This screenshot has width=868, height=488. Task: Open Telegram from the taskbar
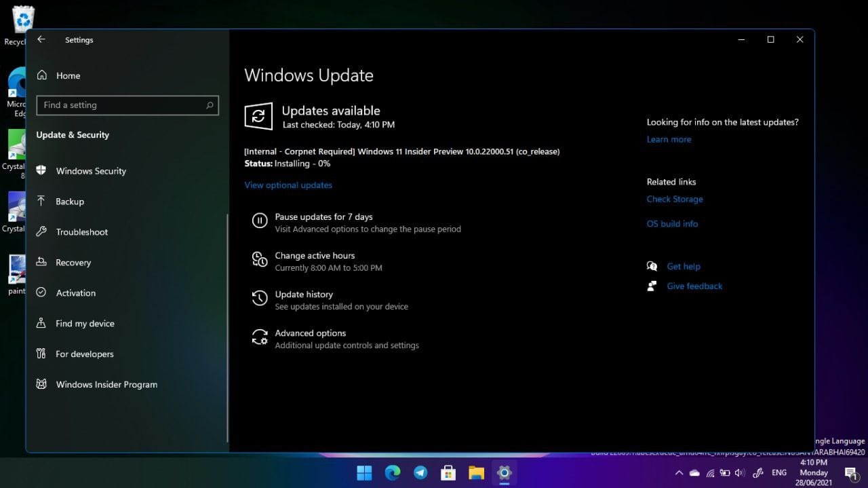point(420,472)
